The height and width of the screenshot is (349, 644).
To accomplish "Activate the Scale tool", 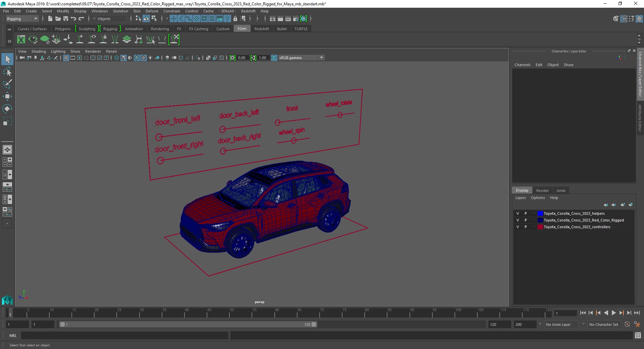I will 7,121.
